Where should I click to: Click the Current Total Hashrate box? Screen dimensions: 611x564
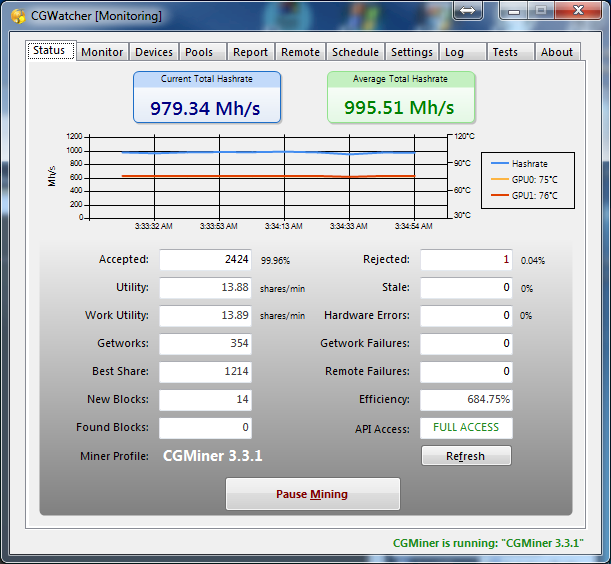[207, 97]
